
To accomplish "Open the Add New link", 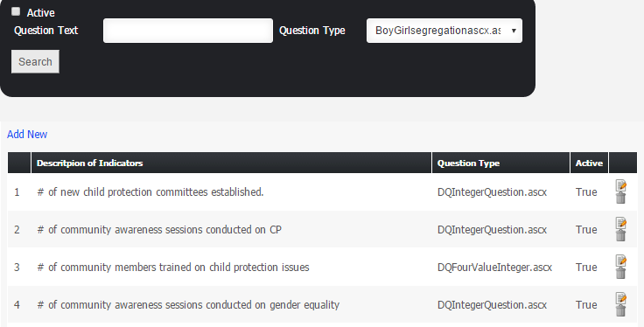I will [27, 134].
